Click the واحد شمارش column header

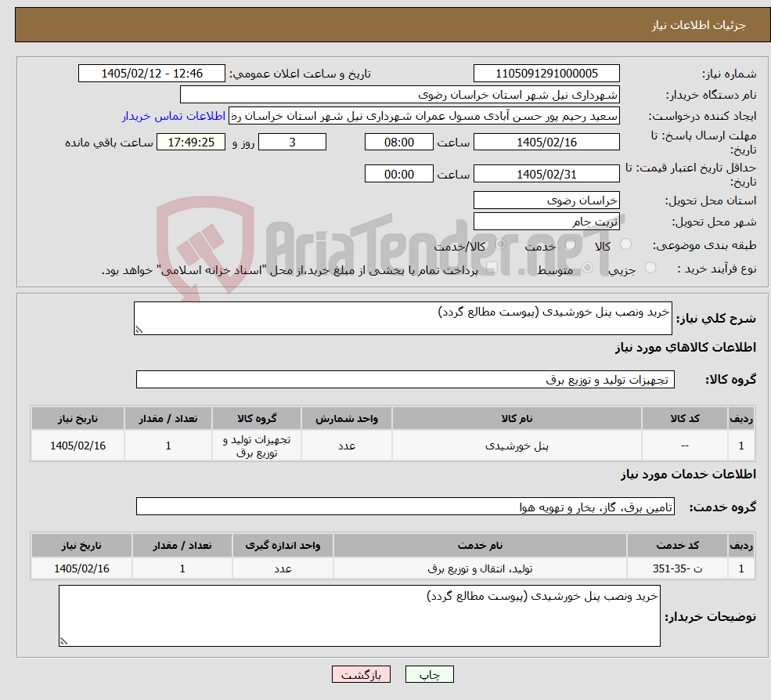346,419
